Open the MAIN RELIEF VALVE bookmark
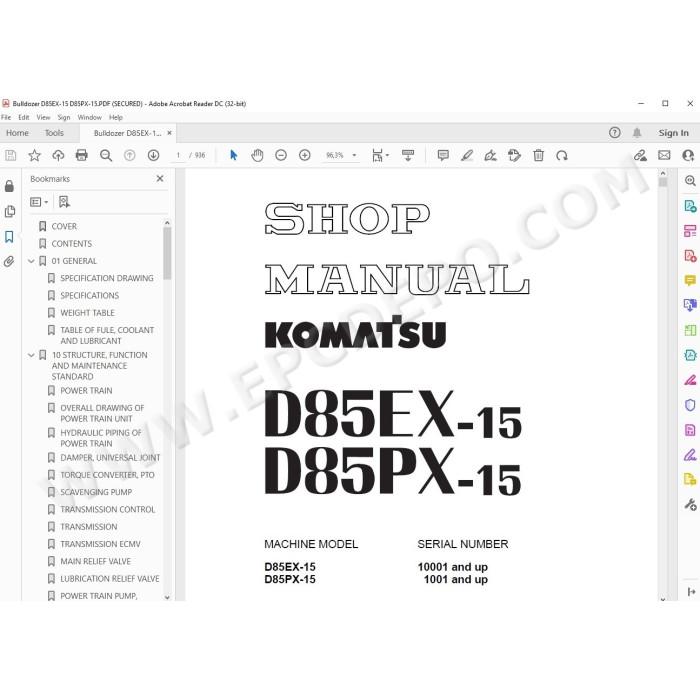The width and height of the screenshot is (700, 700). [96, 562]
